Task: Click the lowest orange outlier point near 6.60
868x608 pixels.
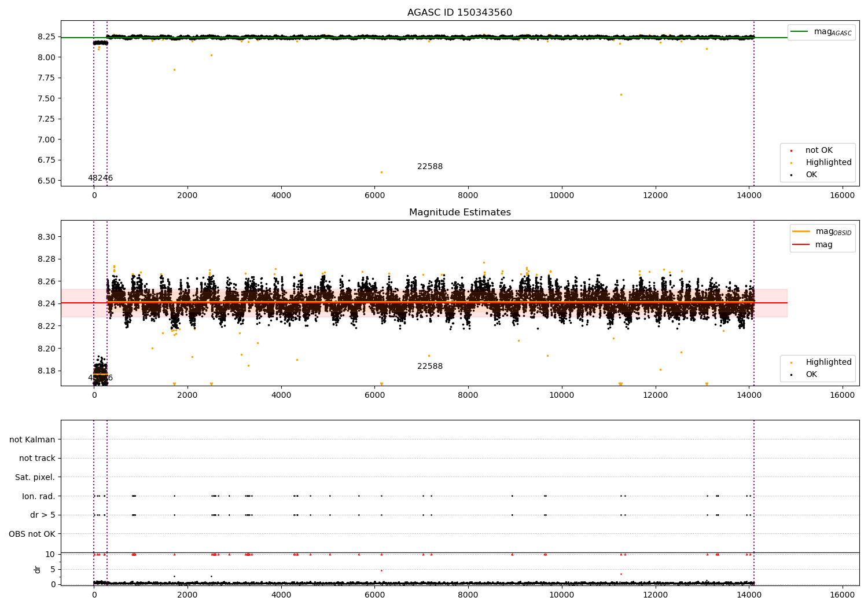Action: pyautogui.click(x=381, y=172)
